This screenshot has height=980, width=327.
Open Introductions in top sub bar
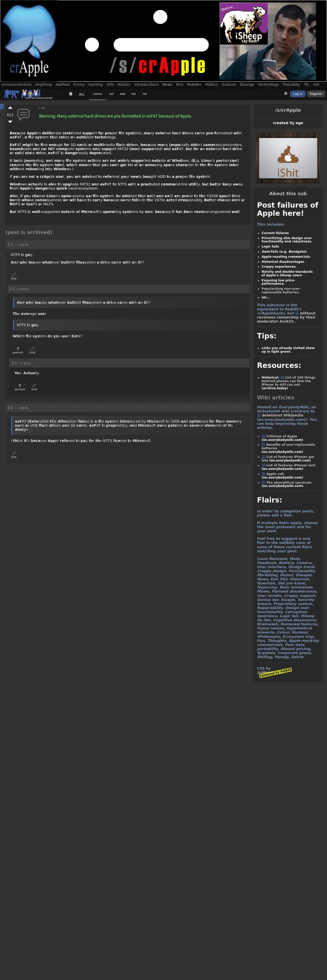pyautogui.click(x=146, y=84)
